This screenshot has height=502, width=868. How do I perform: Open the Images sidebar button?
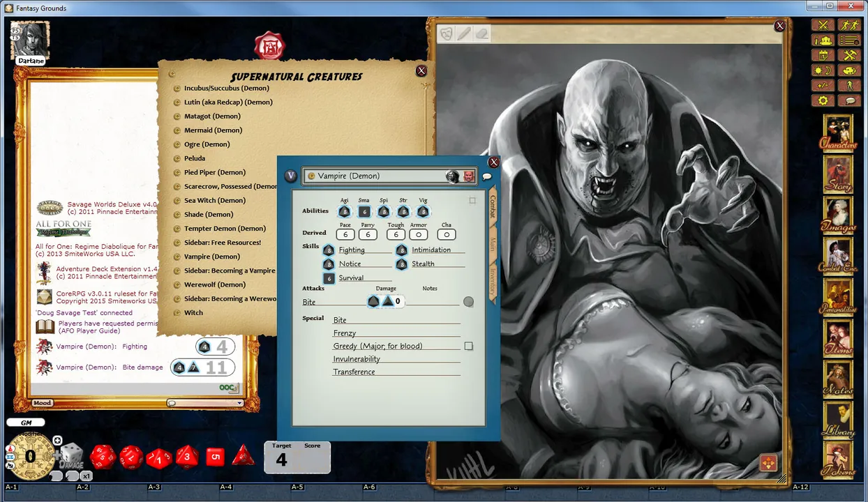(x=838, y=214)
